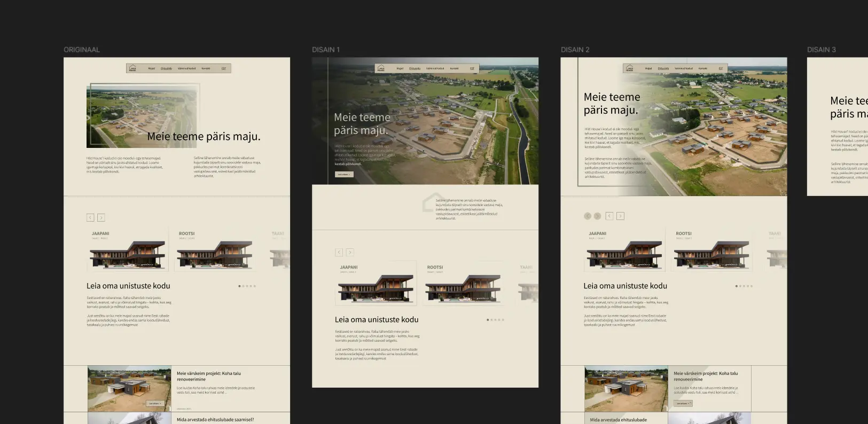Click the faded house icon in DISAIN 1
This screenshot has width=868, height=424.
[x=433, y=203]
